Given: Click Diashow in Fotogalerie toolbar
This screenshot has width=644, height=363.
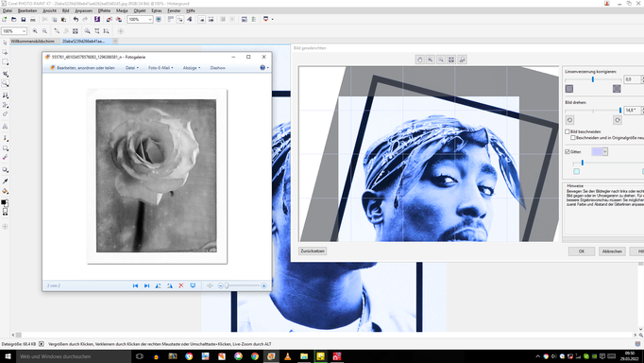Looking at the screenshot, I should click(x=218, y=68).
